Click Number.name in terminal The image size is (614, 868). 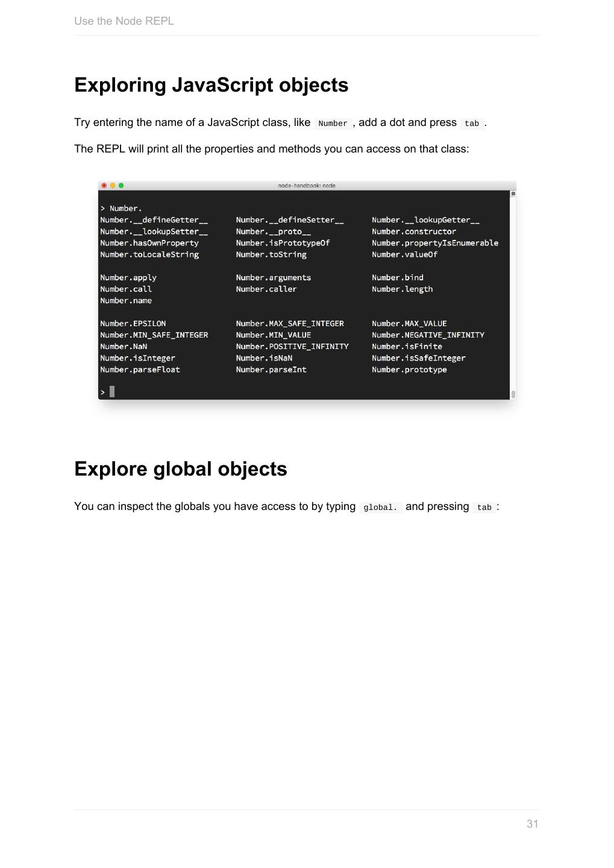tap(126, 301)
